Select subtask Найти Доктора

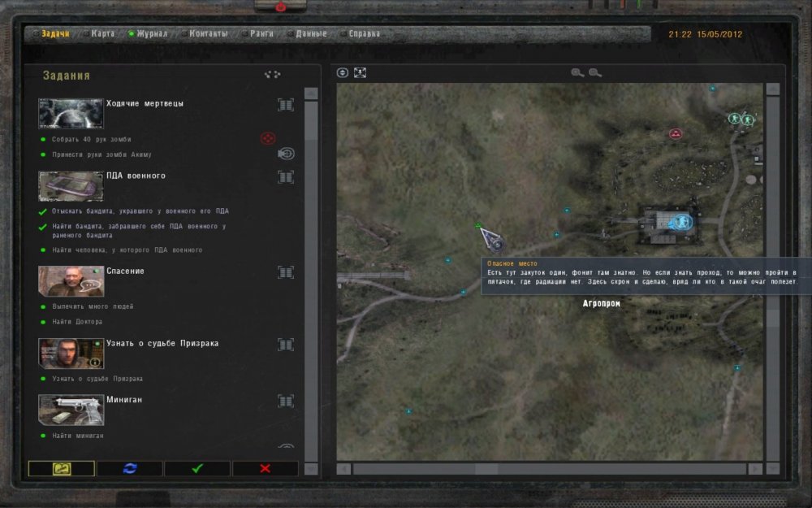[77, 322]
